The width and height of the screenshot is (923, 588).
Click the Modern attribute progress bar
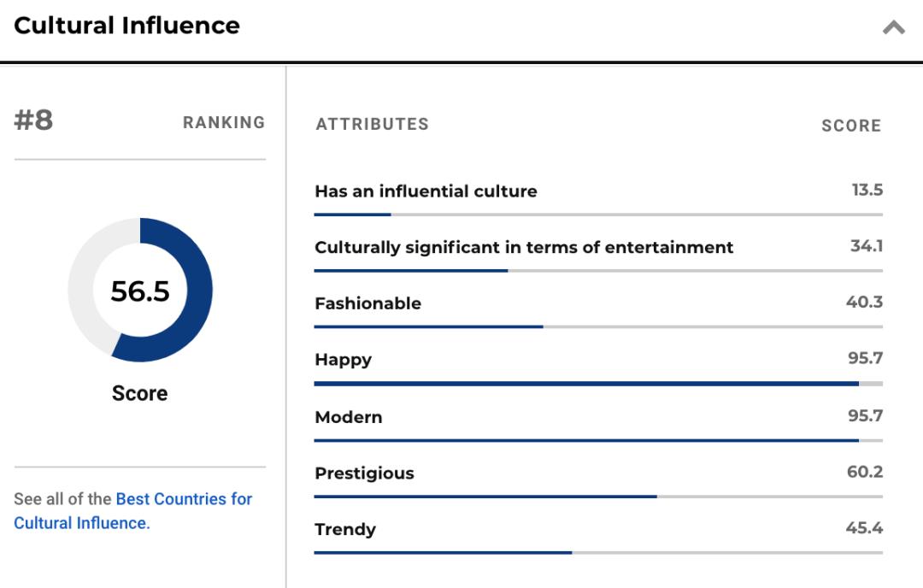[598, 440]
